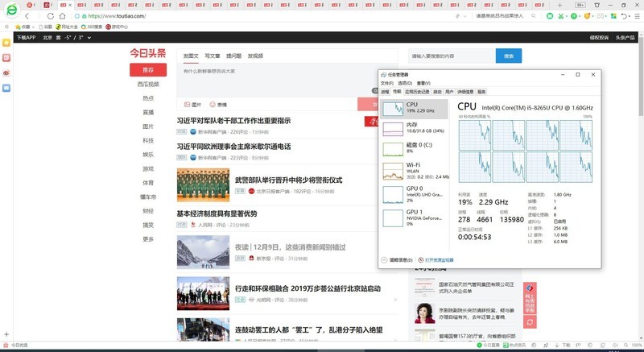
Task: Open the 热点 channel
Action: point(148,98)
